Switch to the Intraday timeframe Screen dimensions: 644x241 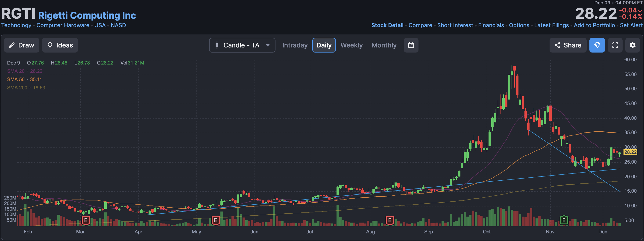click(295, 45)
